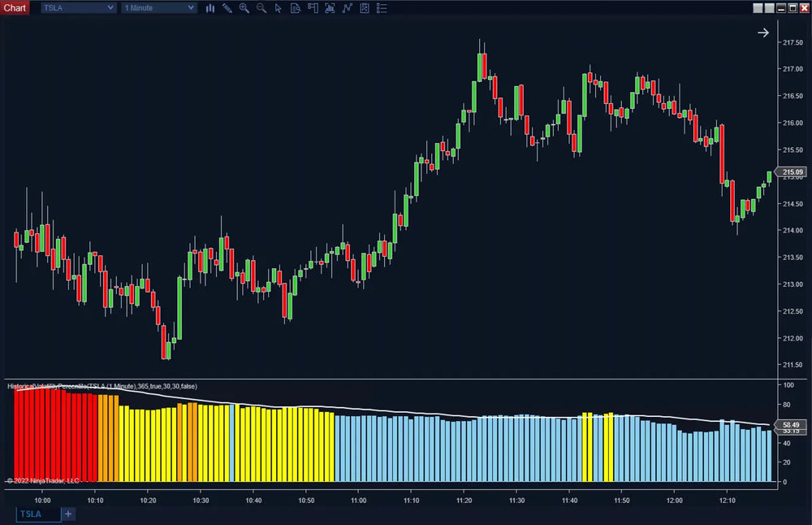Viewport: 812px width, 525px height.
Task: Activate the zoom in tool
Action: tap(244, 8)
